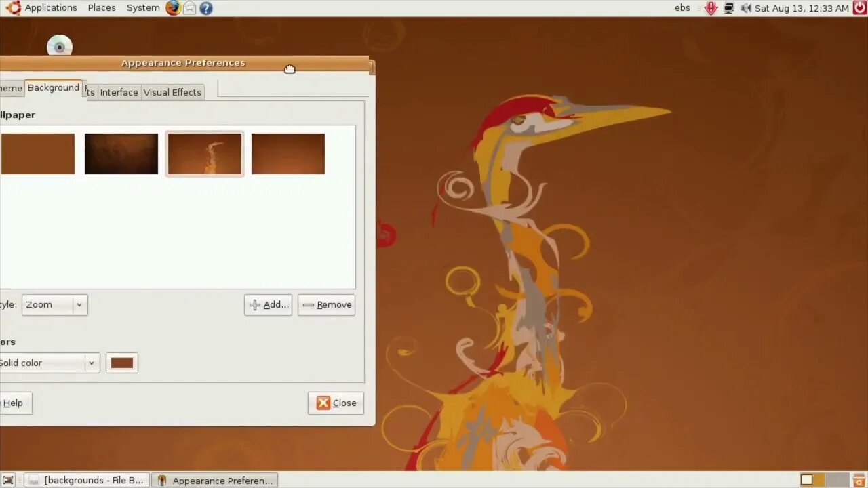Open the CD disc icon on desktop
The width and height of the screenshot is (868, 488).
[60, 46]
